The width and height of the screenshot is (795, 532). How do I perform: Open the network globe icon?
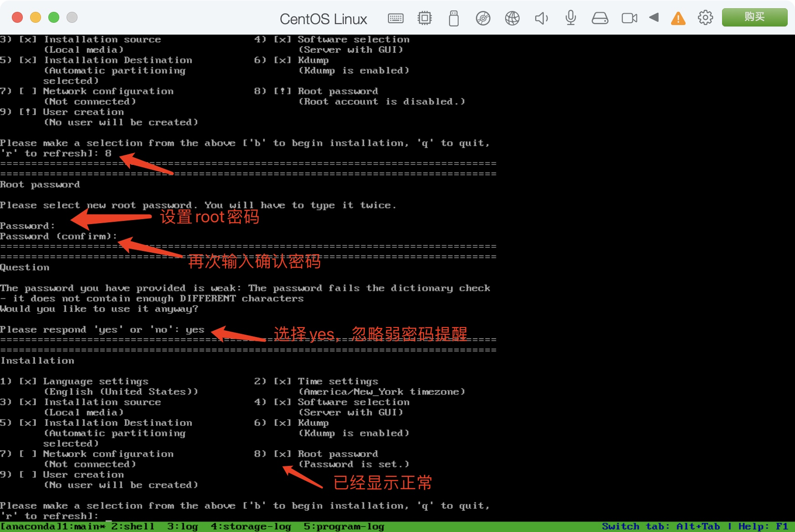tap(512, 18)
